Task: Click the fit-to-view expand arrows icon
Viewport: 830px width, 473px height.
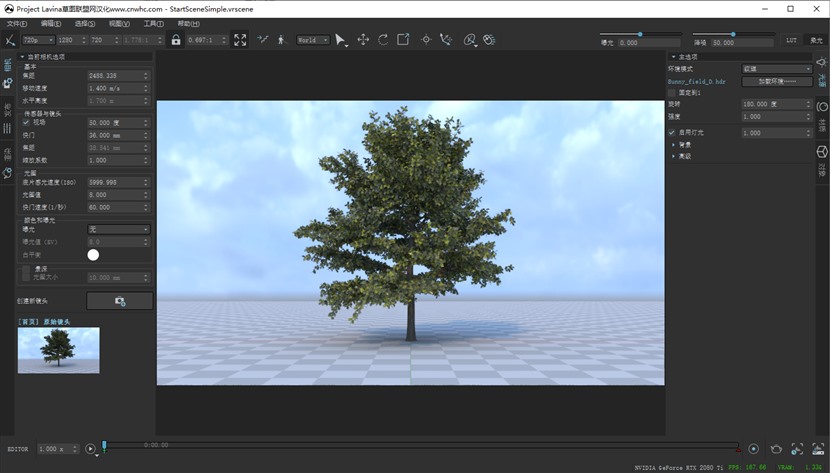Action: (240, 40)
